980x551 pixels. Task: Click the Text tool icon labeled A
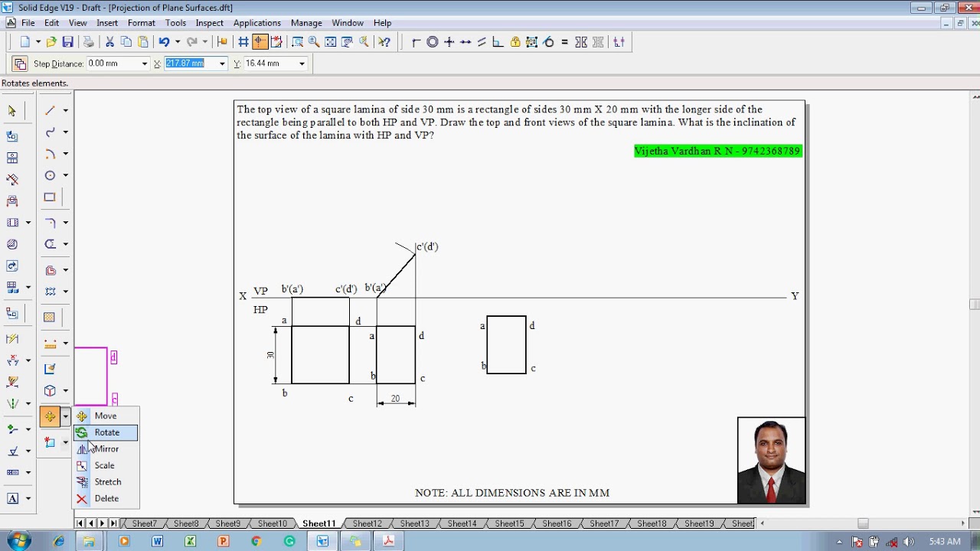(12, 498)
